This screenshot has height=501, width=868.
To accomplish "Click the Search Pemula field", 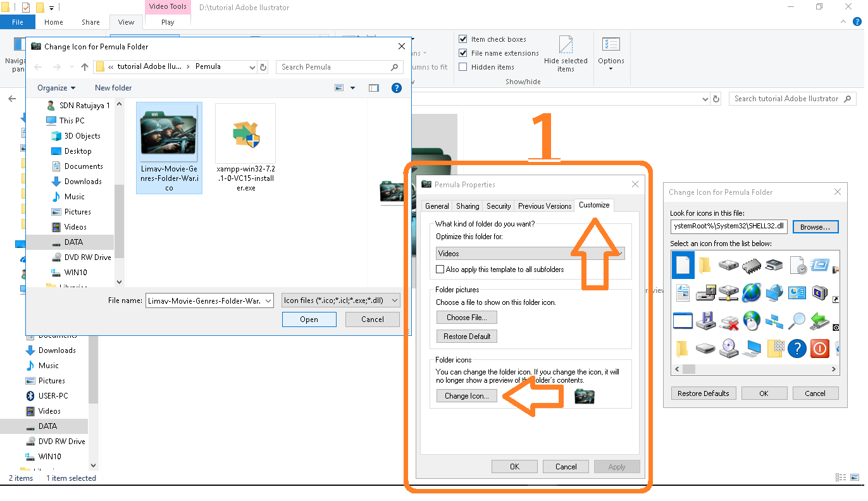I will (340, 67).
